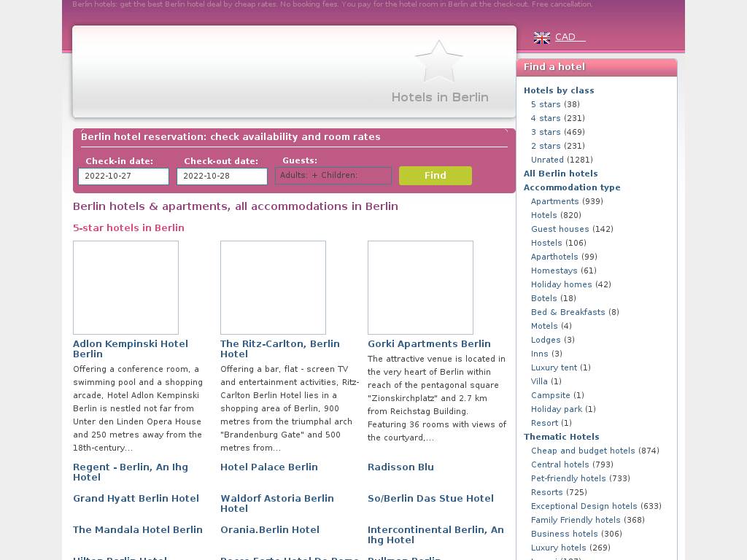Open the Guests adults and children selector
The image size is (747, 560).
(333, 176)
